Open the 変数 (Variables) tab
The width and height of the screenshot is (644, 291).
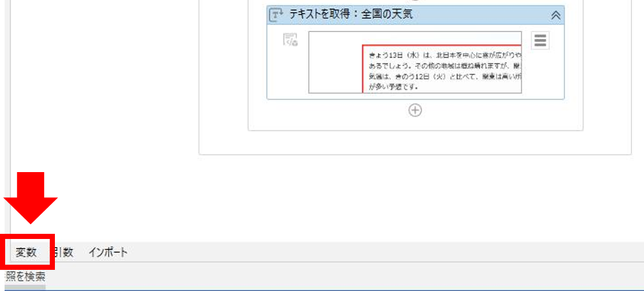[x=26, y=253]
